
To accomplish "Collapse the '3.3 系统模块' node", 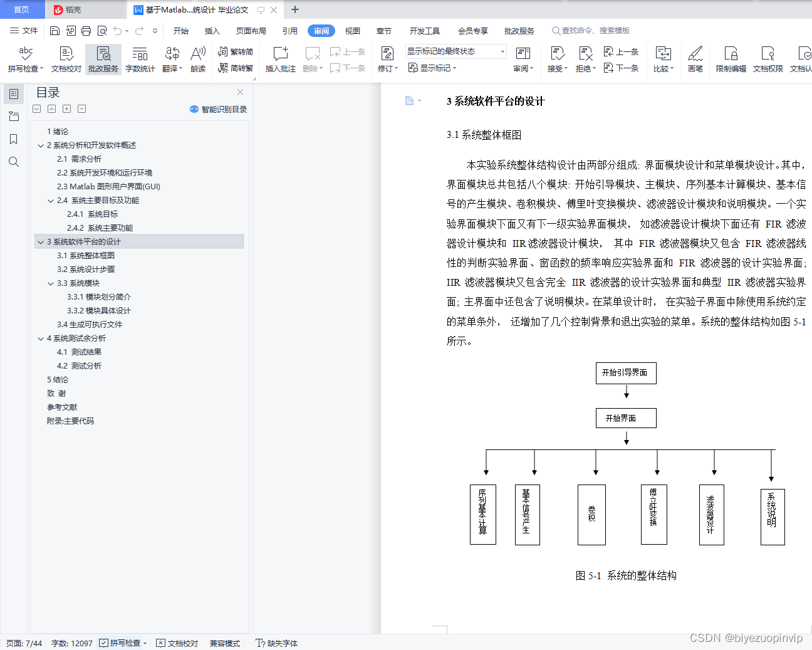I will [x=51, y=283].
